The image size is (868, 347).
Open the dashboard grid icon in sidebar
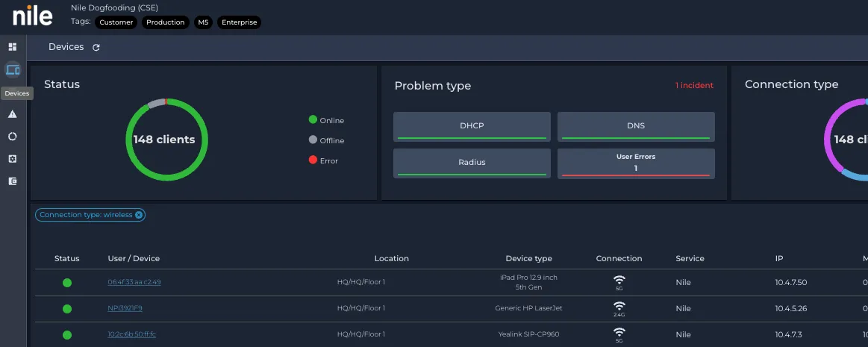(x=12, y=47)
